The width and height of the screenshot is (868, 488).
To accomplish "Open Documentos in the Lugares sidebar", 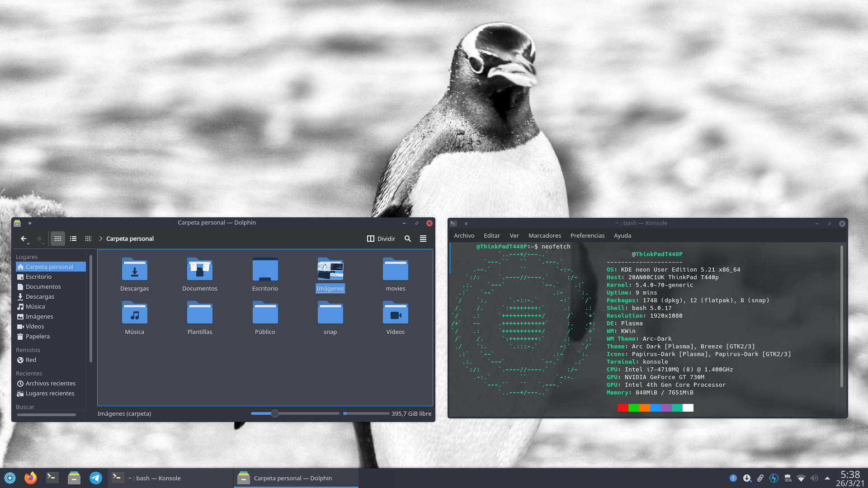I will (x=51, y=286).
